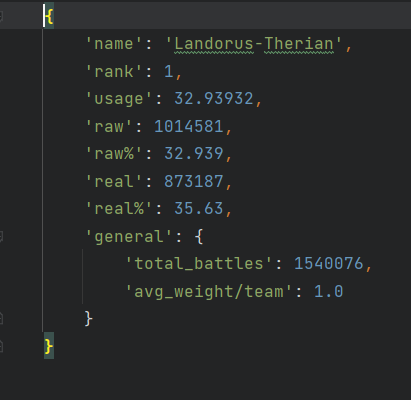
Task: Click the highlighted yellow closing brace
Action: 49,347
